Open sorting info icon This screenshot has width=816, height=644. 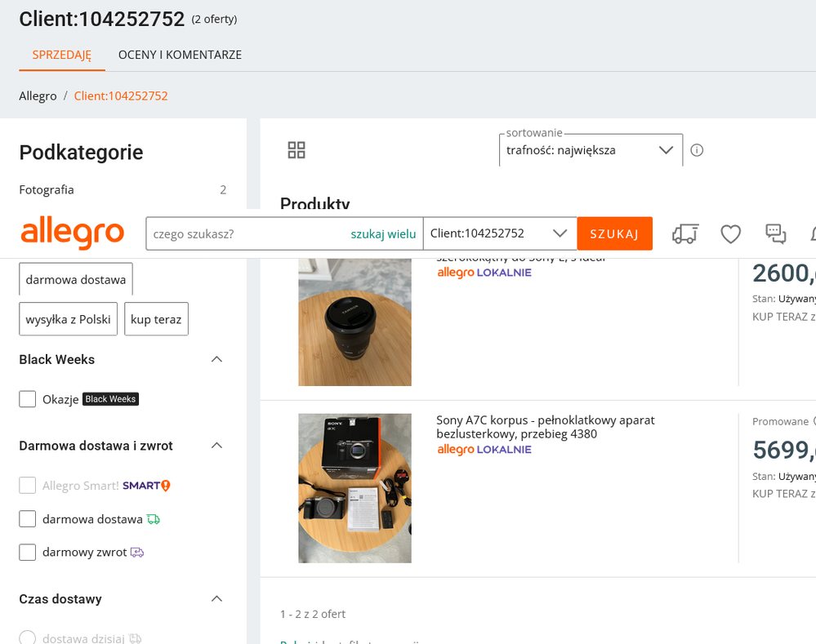click(697, 150)
